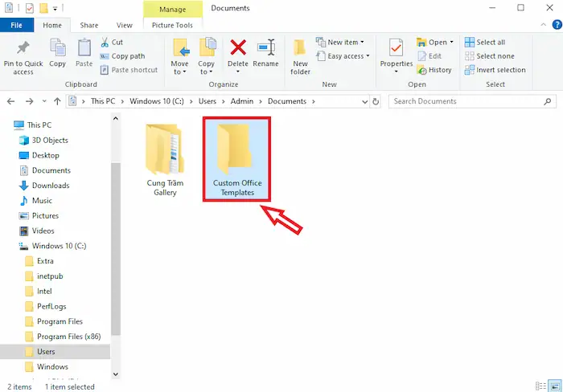Screen dimensions: 563x392
Task: Open the Move to dropdown
Action: [x=184, y=72]
